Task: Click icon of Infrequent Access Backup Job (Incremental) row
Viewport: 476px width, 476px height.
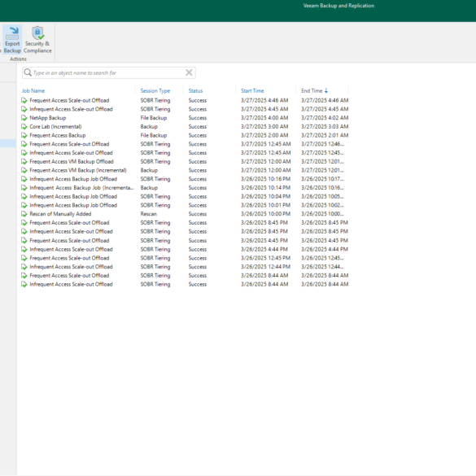Action: click(24, 188)
